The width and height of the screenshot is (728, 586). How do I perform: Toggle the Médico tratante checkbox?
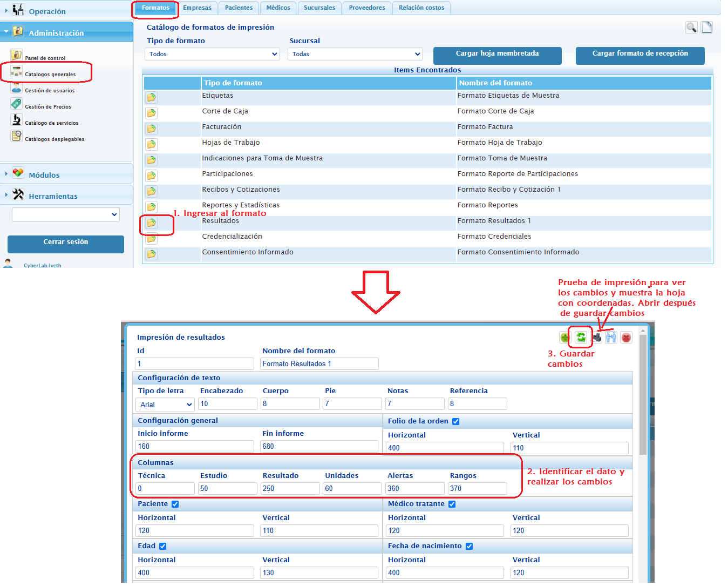452,504
